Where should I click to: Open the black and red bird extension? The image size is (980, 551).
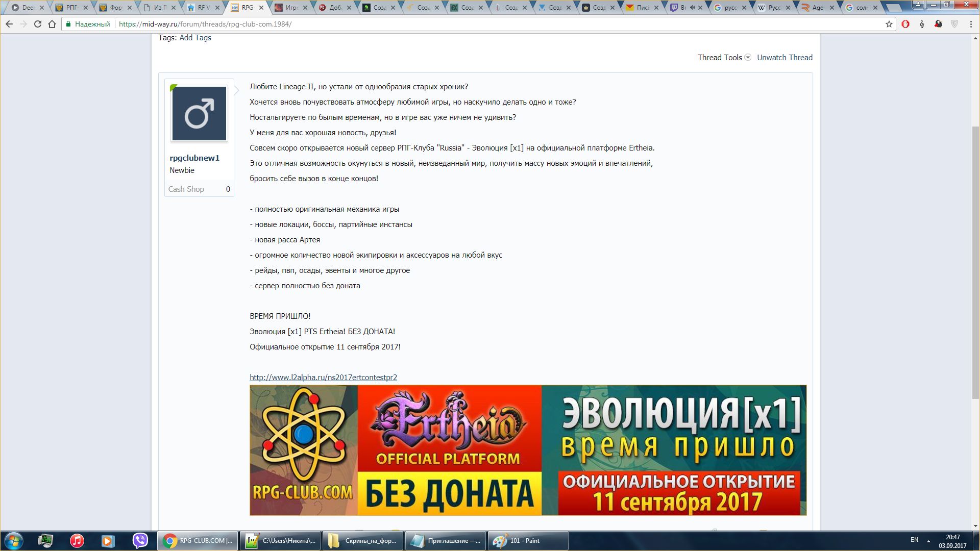(938, 24)
